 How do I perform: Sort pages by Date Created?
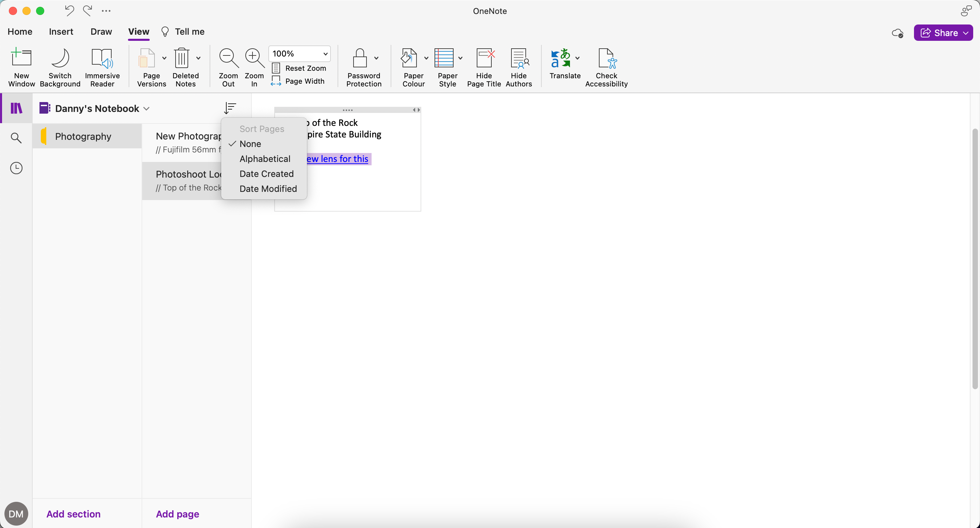(266, 174)
